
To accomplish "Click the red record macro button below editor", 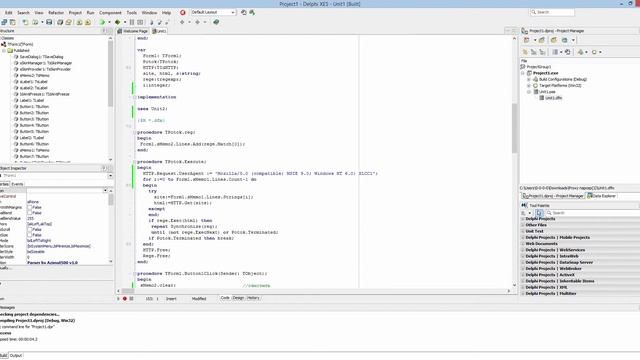I will [125, 298].
